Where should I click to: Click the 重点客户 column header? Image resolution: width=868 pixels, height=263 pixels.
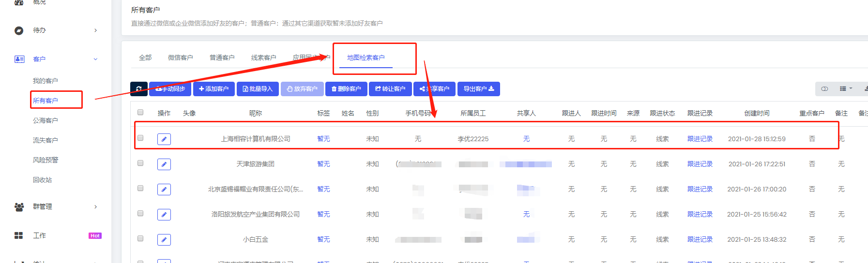812,113
